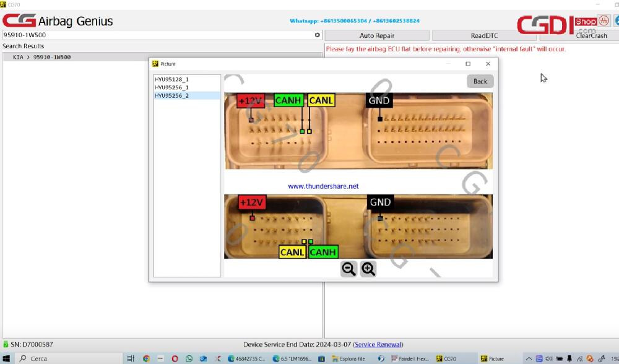The image size is (619, 364).
Task: Clear the search field with X icon
Action: [318, 35]
